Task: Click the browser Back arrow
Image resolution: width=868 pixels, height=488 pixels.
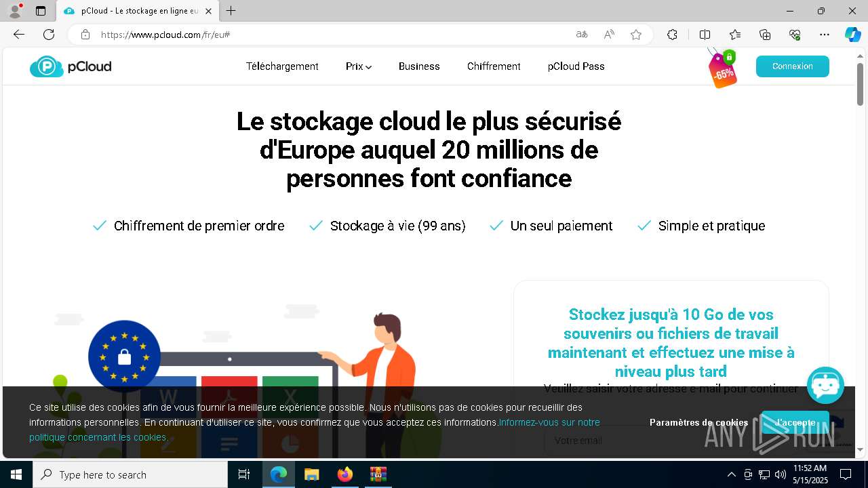Action: tap(19, 35)
